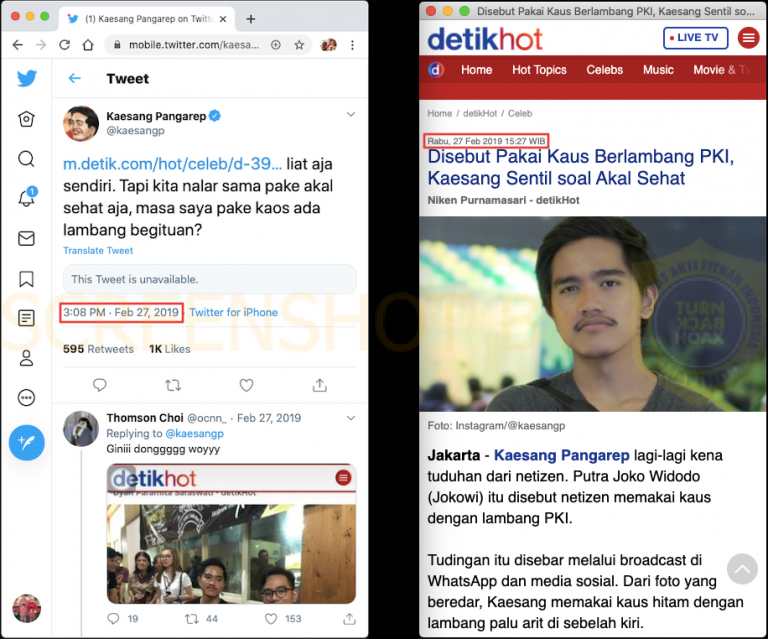Share Thomson Choi's reply

point(349,619)
